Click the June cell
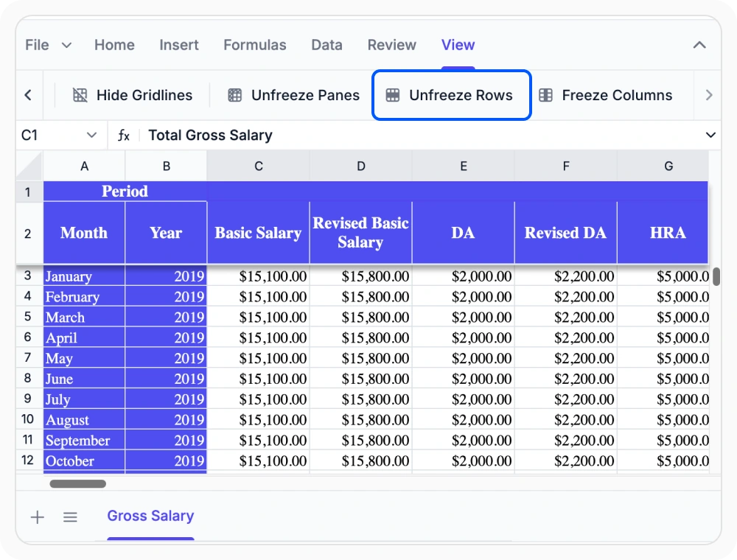Image resolution: width=737 pixels, height=560 pixels. coord(84,379)
